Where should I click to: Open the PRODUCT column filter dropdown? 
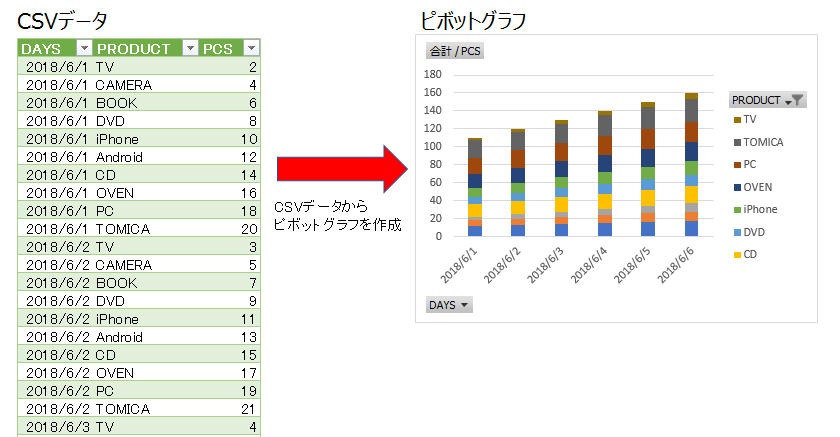click(190, 48)
